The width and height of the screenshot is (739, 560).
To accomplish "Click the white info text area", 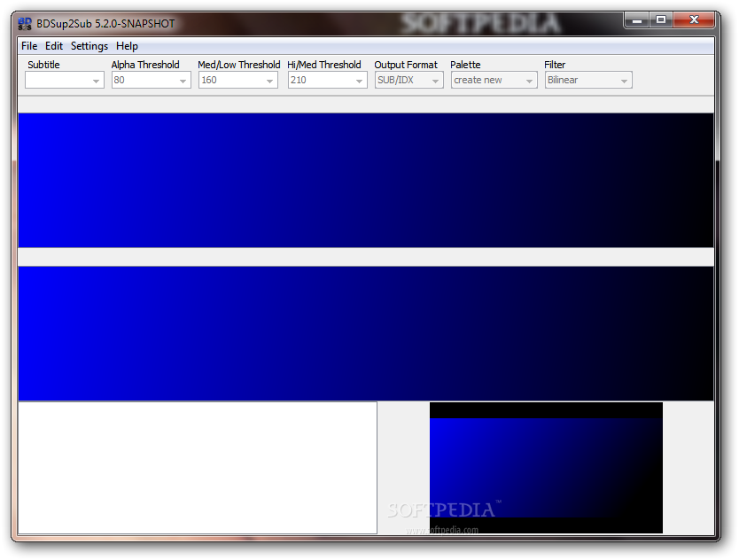I will coord(198,468).
